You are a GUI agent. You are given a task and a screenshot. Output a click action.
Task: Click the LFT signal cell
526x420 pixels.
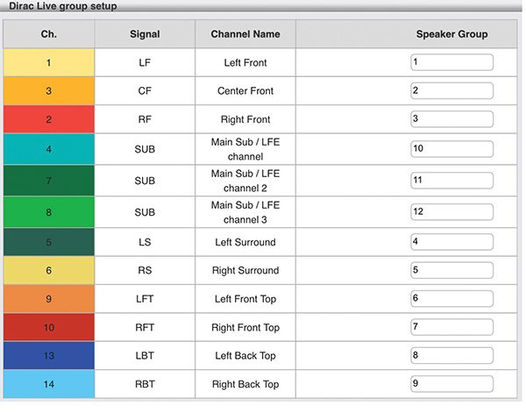tap(145, 299)
